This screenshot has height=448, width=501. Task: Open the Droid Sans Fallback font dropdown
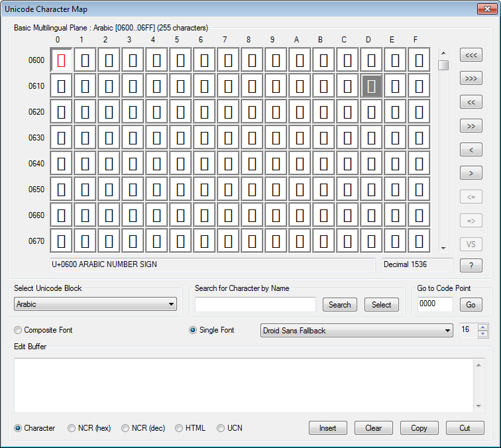357,331
